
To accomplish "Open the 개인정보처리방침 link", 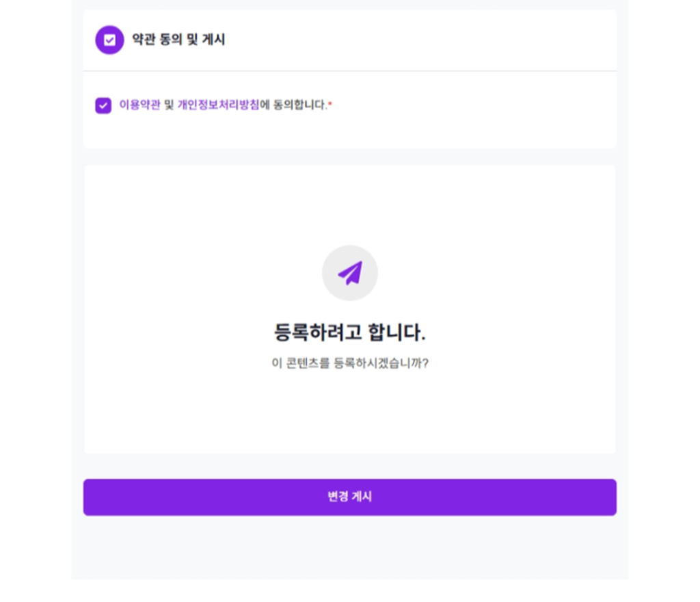I will pos(218,105).
